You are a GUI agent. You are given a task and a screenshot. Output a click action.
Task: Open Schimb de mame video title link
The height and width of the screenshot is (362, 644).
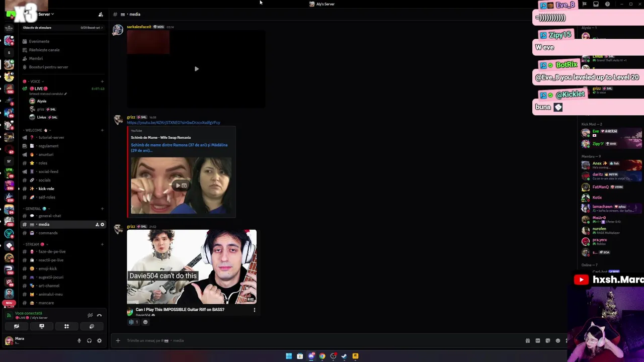pos(179,147)
